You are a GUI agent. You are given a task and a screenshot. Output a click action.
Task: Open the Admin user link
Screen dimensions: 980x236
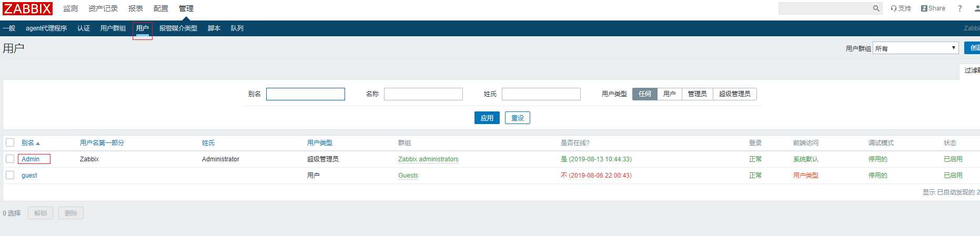(x=31, y=159)
